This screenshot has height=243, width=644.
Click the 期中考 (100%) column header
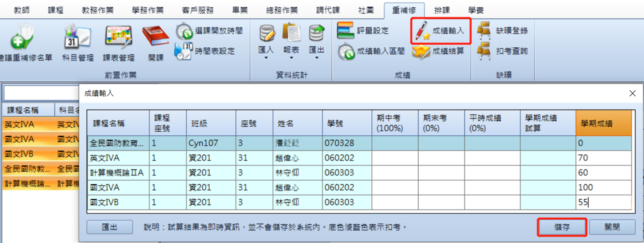click(395, 123)
